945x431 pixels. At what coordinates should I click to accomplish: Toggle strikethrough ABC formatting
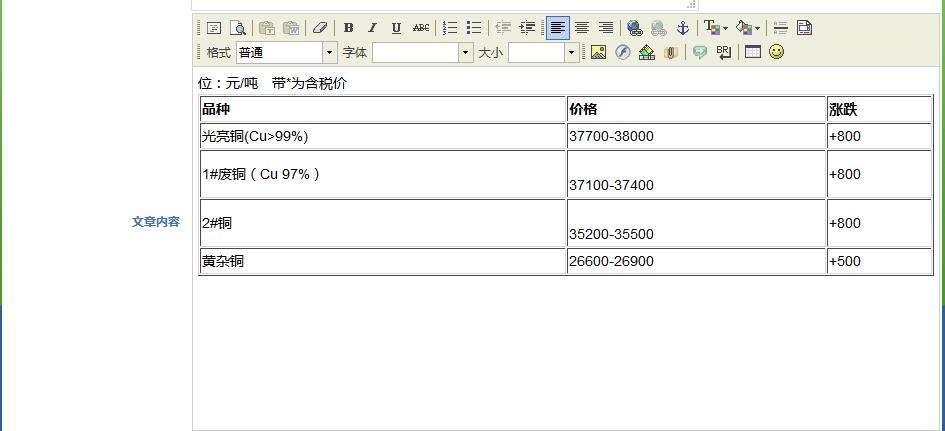click(x=421, y=28)
